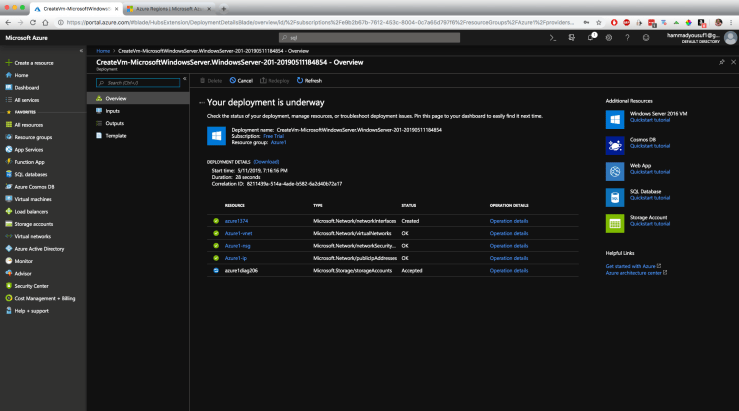Image resolution: width=739 pixels, height=411 pixels.
Task: Pin this blade to the dashboard
Action: pyautogui.click(x=721, y=62)
